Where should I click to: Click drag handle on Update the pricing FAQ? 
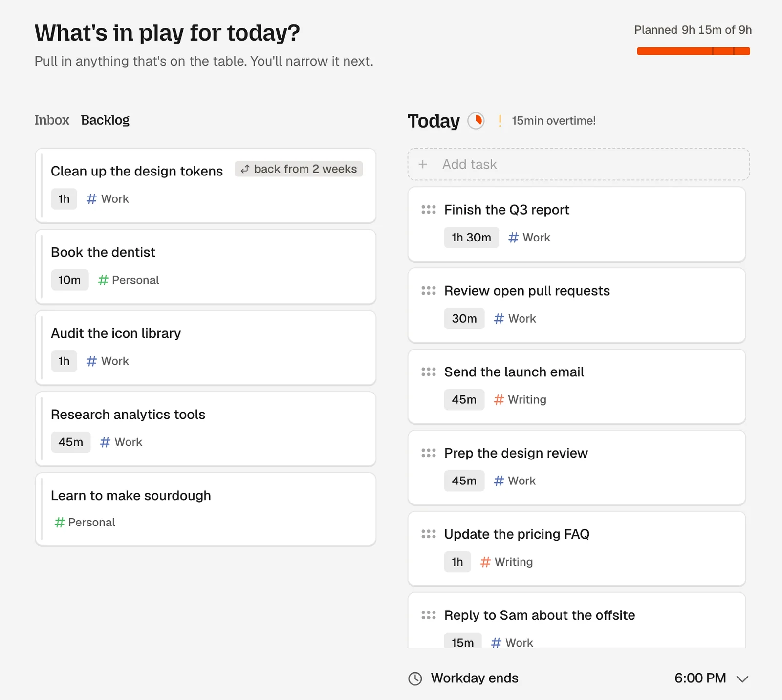[429, 534]
